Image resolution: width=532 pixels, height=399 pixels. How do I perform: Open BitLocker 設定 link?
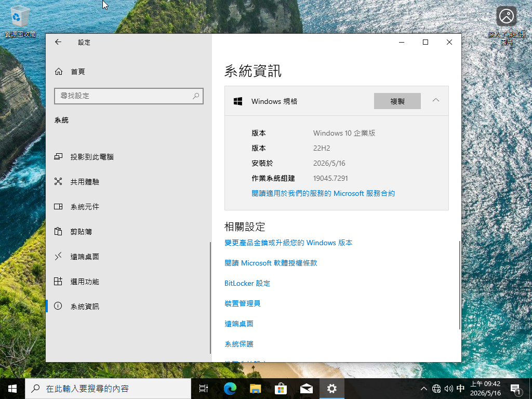pyautogui.click(x=247, y=283)
